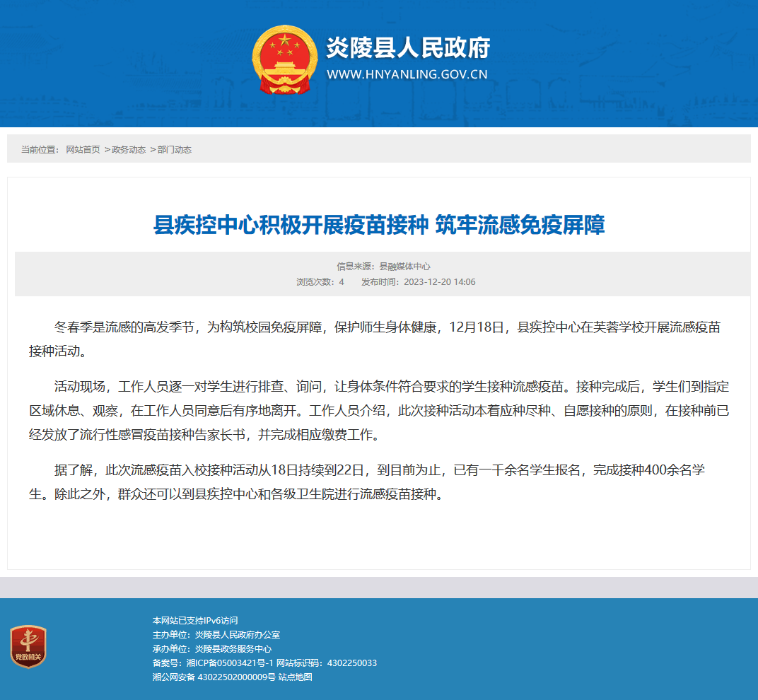Click 主办单位 炎陵县人民政府办公室 line
The image size is (758, 700).
coord(216,635)
